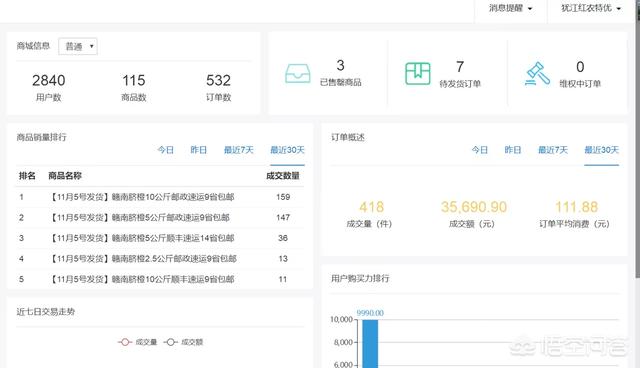Viewport: 640px width, 368px height.
Task: Click the 2840 用户数 statistic
Action: [x=49, y=87]
